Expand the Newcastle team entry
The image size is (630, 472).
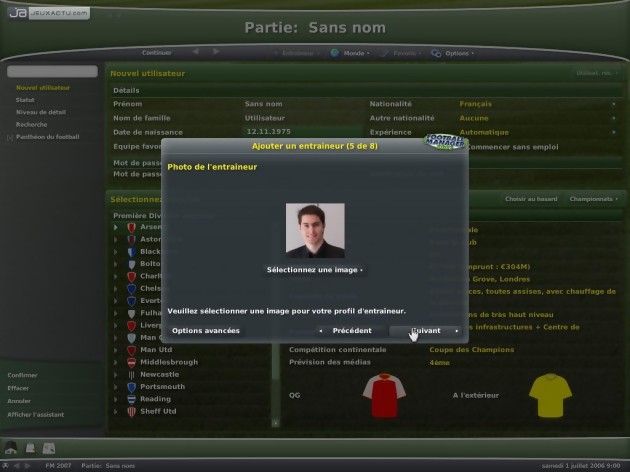pos(116,375)
